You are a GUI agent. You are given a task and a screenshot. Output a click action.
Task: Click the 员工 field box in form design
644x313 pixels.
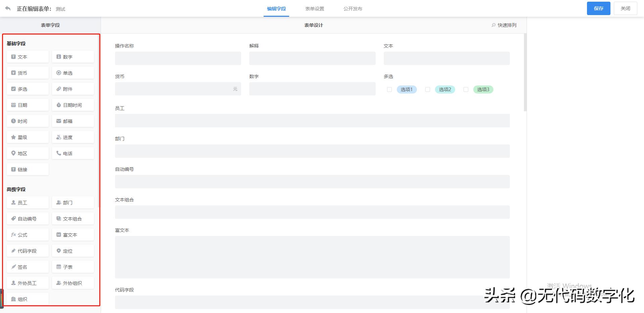[x=312, y=121]
